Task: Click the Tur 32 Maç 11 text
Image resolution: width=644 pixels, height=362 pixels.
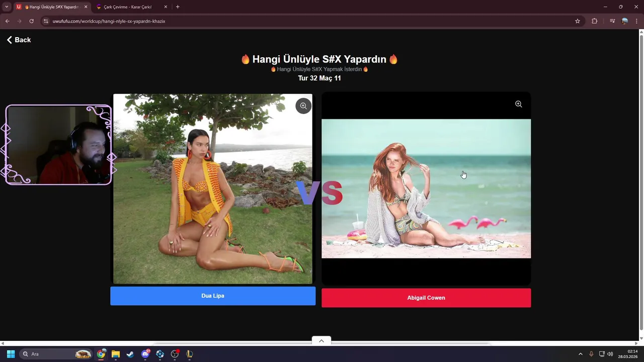Action: tap(319, 78)
